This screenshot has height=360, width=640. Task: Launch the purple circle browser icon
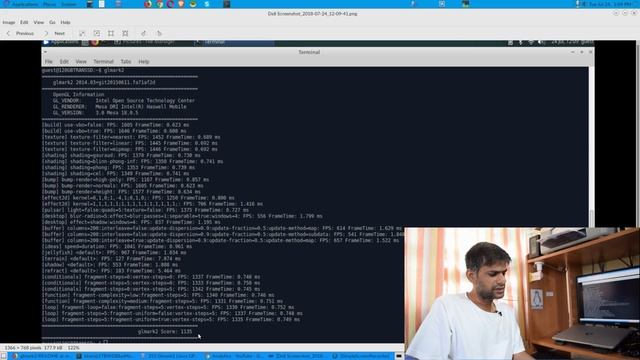171,4
